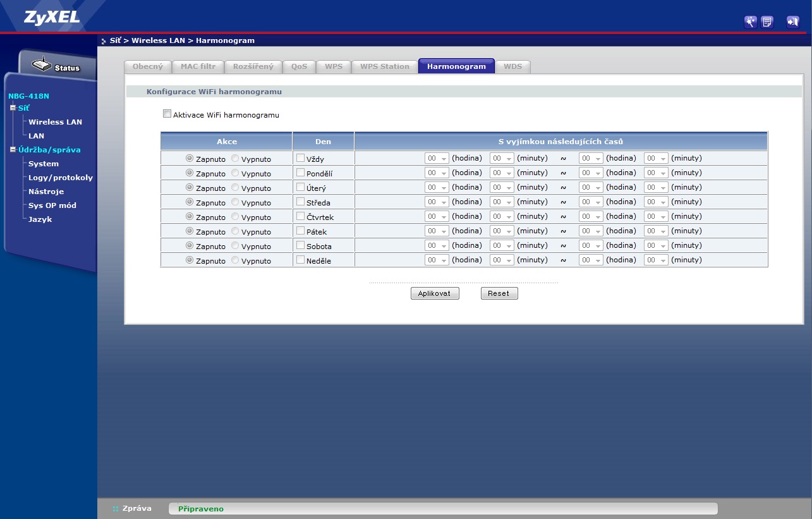Select Vypnuto radio in the Středa row

click(235, 202)
